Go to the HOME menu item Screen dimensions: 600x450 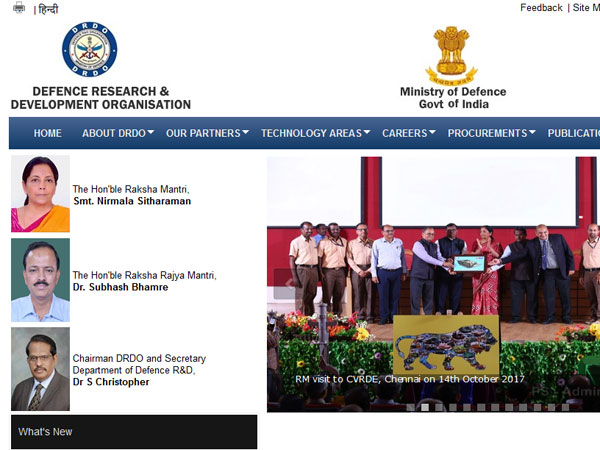[x=47, y=133]
